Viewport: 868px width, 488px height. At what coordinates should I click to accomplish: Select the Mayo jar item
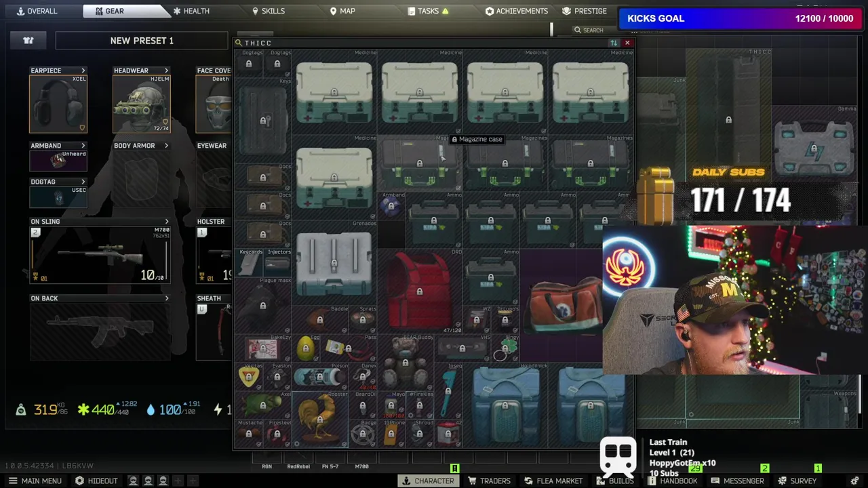[x=391, y=405]
